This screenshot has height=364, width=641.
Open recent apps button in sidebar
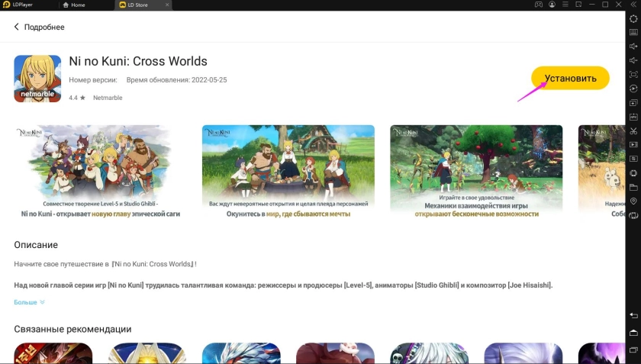pyautogui.click(x=633, y=350)
